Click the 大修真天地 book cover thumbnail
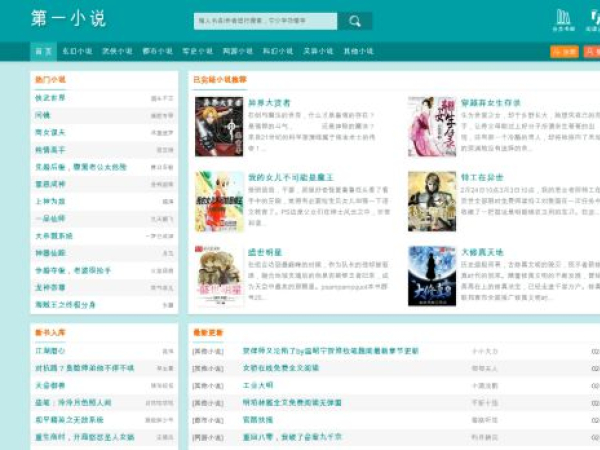Image resolution: width=600 pixels, height=450 pixels. 432,276
